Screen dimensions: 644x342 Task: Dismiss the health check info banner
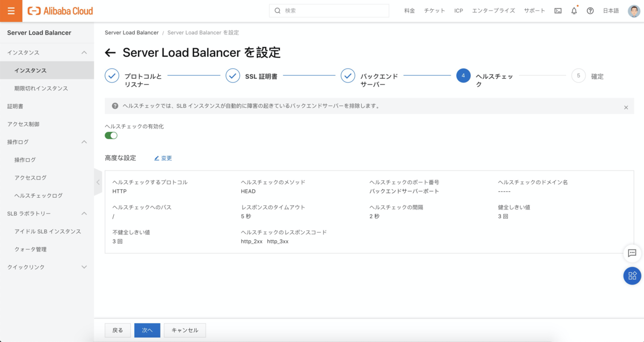(626, 107)
